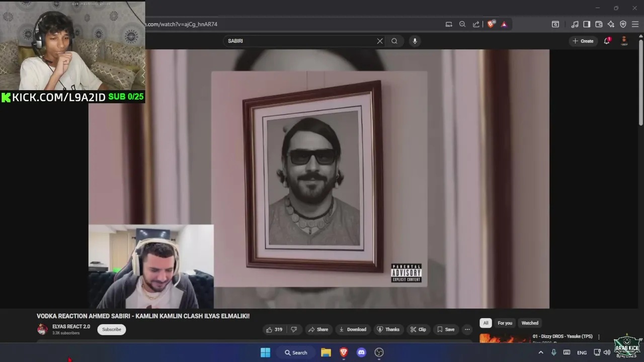This screenshot has width=644, height=362.
Task: Open the Dizzy DROS Yasuke suggested video thumbnail
Action: [504, 338]
